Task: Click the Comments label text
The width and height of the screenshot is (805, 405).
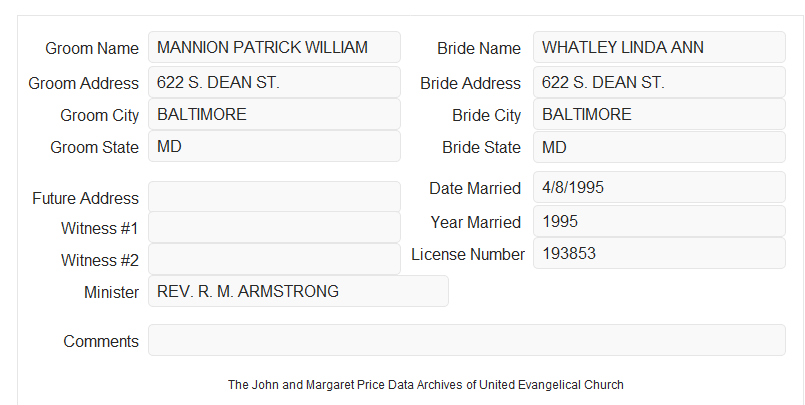Action: [x=101, y=341]
